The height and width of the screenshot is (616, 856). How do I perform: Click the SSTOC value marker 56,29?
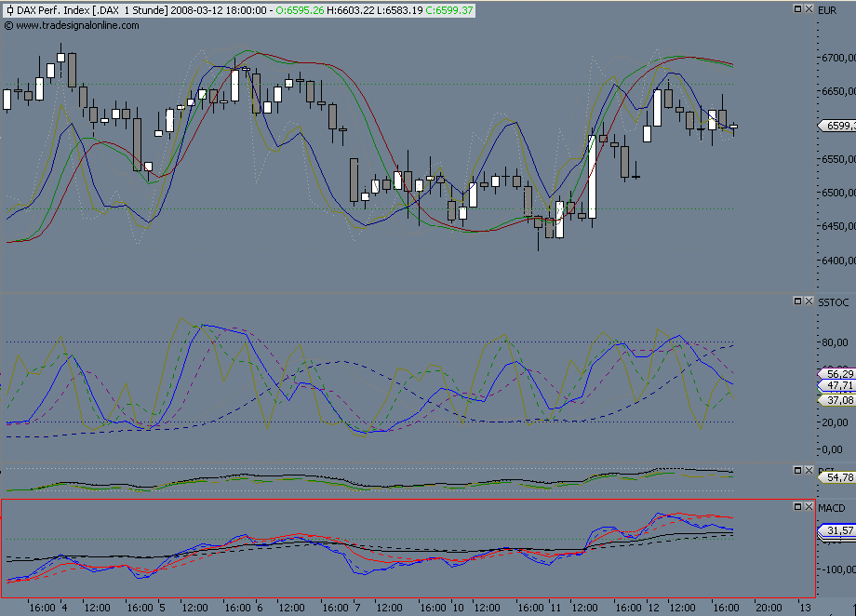pos(838,374)
